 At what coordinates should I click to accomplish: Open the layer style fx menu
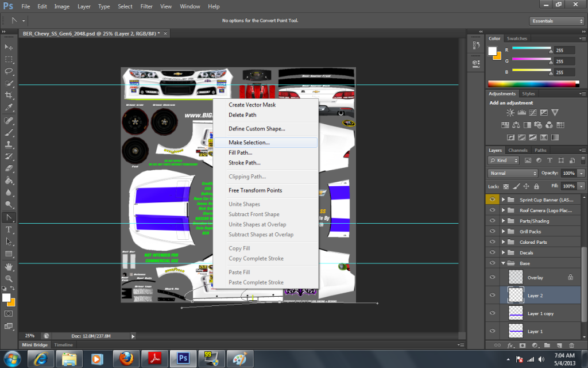[510, 345]
